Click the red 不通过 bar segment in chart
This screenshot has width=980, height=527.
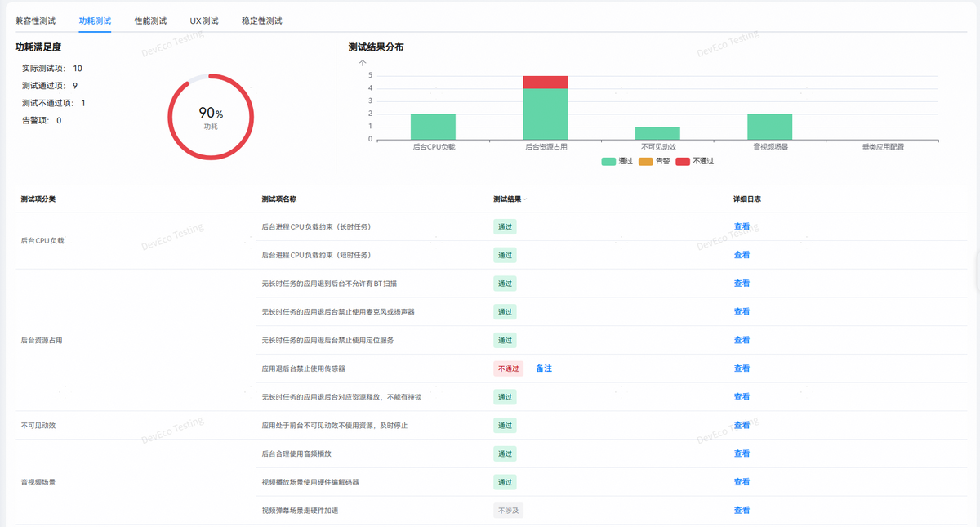[545, 82]
